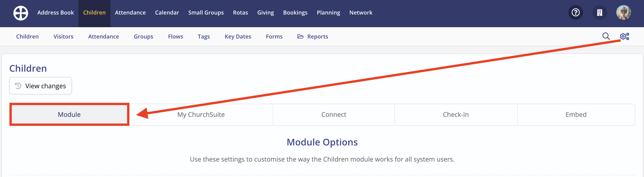Viewport: 644px width, 177px height.
Task: Click the ChurchSuite logo icon
Action: 21,13
